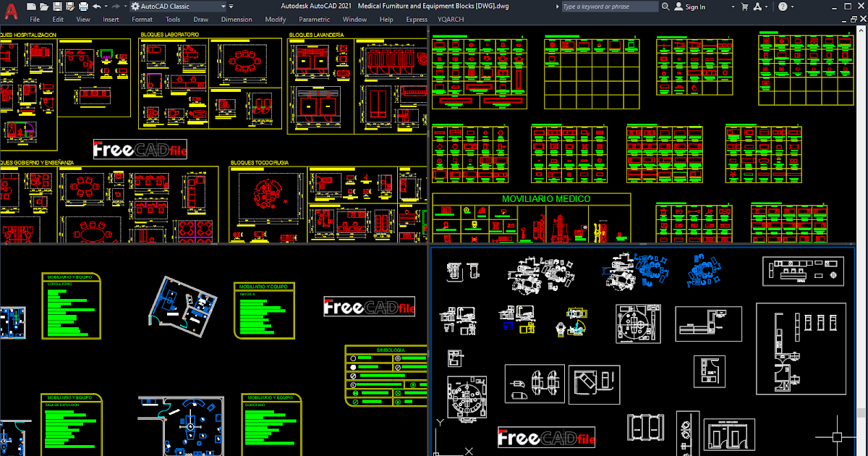Open Save As using the toolbar icon
Screen dimensions: 868x456
pyautogui.click(x=69, y=7)
